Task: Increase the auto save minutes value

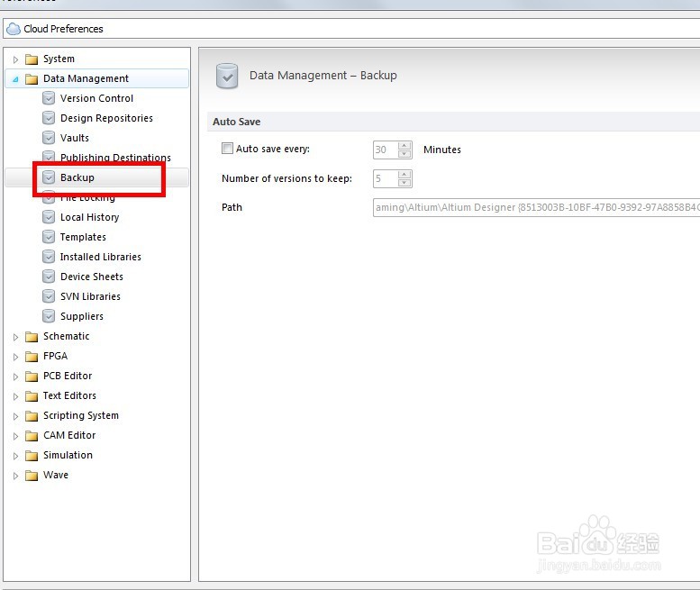Action: (405, 146)
